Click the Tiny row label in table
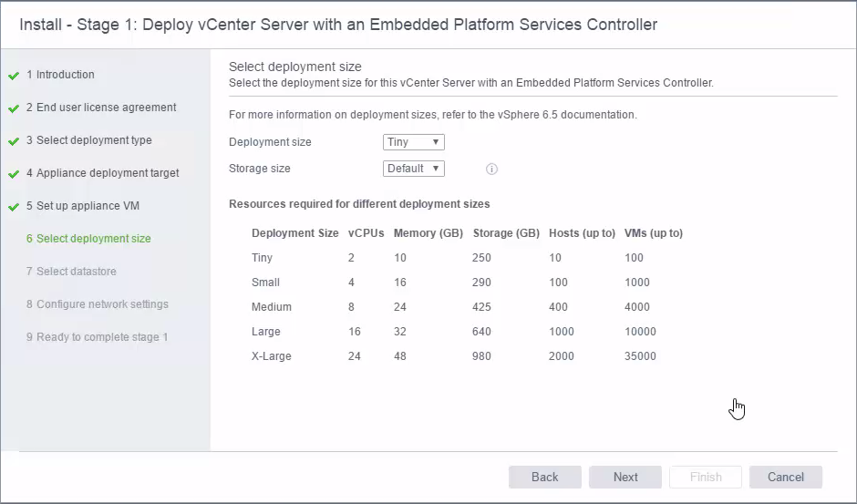 click(x=262, y=257)
